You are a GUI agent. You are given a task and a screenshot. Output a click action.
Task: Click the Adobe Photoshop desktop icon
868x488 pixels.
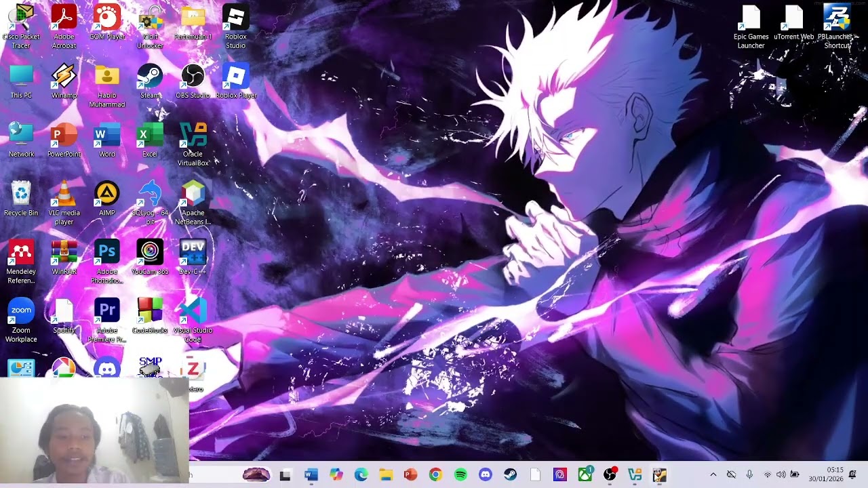tap(107, 263)
